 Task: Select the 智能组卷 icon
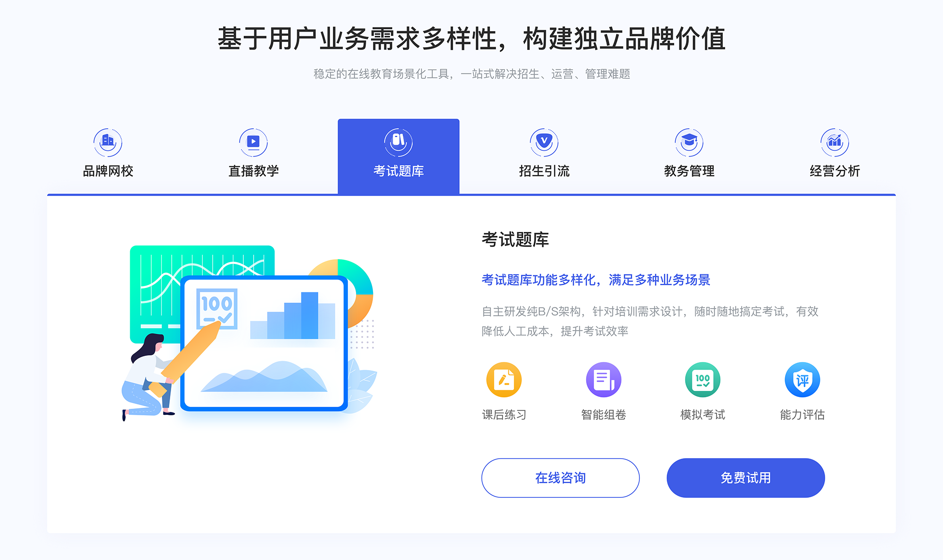click(x=600, y=381)
